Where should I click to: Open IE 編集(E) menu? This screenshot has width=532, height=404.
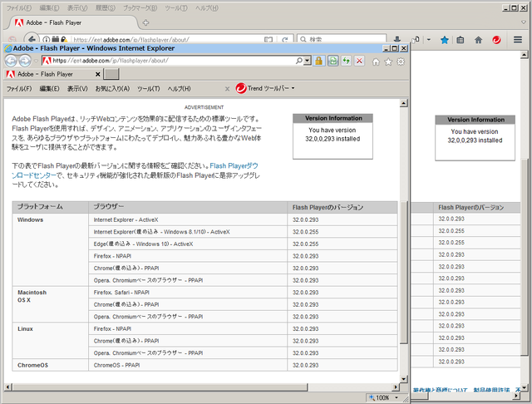[x=49, y=89]
